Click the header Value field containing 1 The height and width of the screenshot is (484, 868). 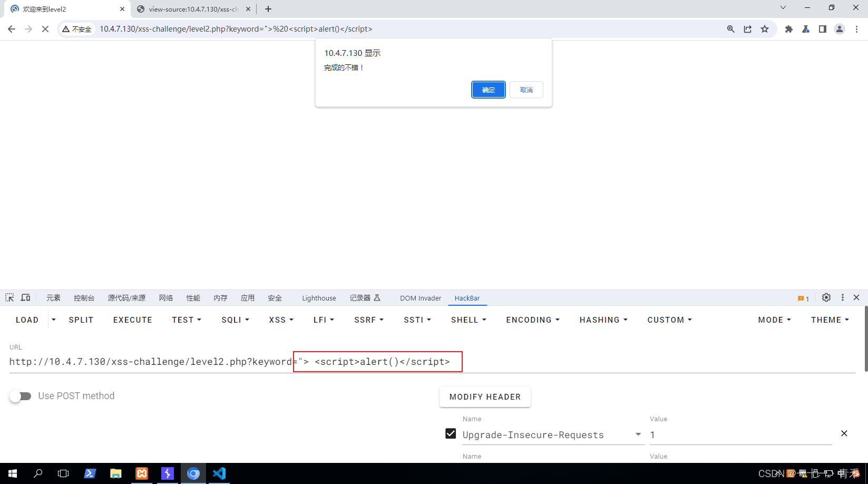pos(740,435)
